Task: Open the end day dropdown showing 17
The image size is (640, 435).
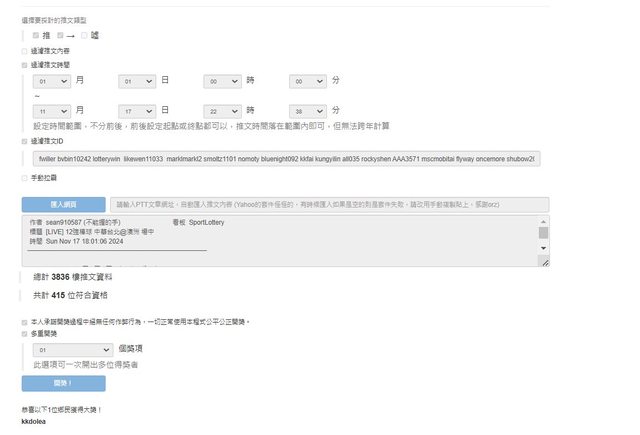Action: coord(136,110)
